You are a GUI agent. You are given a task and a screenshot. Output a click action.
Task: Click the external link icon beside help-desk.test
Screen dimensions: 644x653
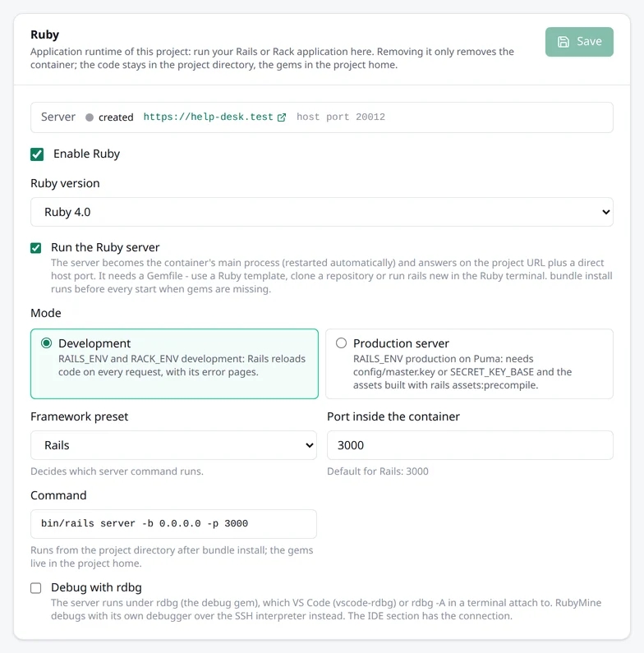tap(282, 117)
